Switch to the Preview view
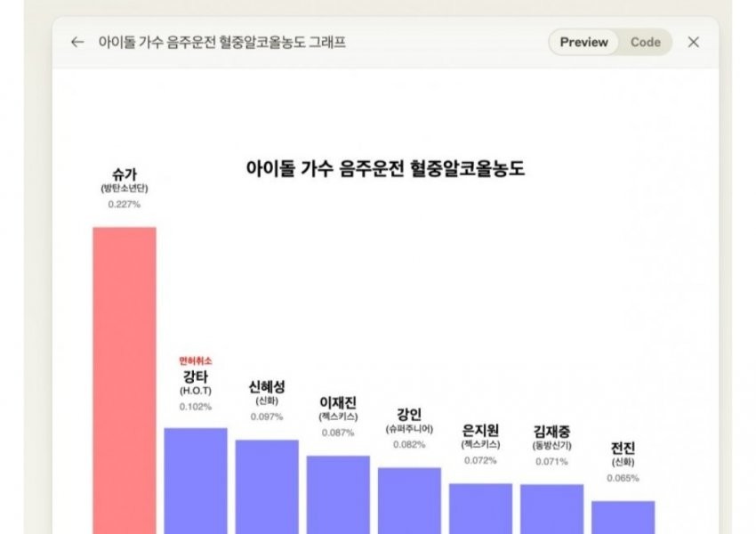756x534 pixels. pyautogui.click(x=583, y=42)
